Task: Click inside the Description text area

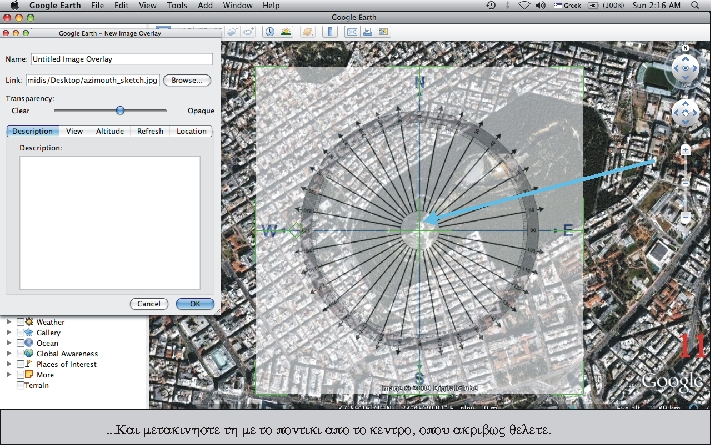Action: (110, 223)
